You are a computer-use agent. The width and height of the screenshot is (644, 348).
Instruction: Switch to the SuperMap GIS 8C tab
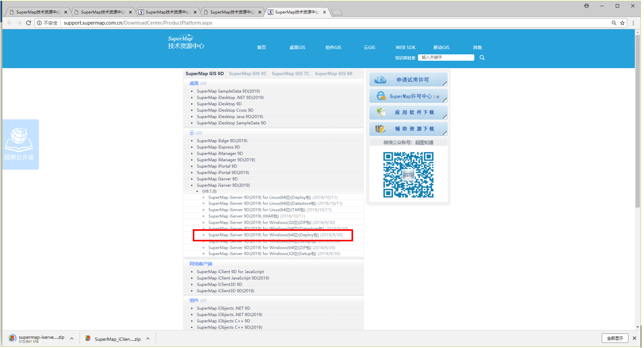pos(249,74)
